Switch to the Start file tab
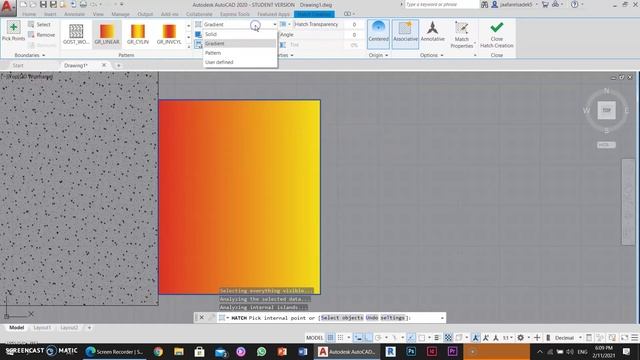The image size is (640, 360). point(18,65)
